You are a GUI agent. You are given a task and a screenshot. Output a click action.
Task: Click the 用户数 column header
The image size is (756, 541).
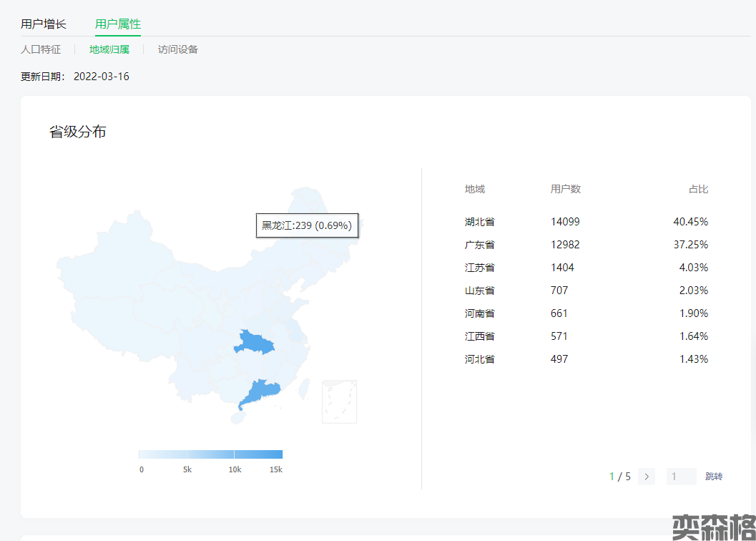tap(566, 189)
